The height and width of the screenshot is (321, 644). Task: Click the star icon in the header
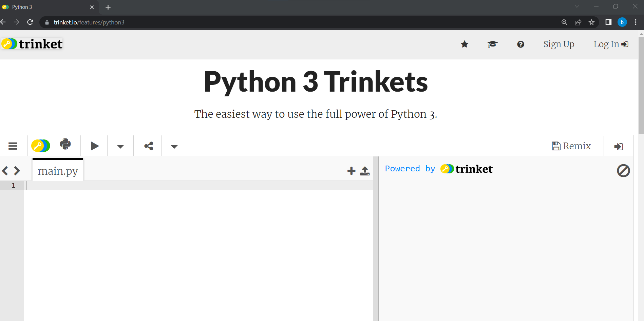coord(465,44)
